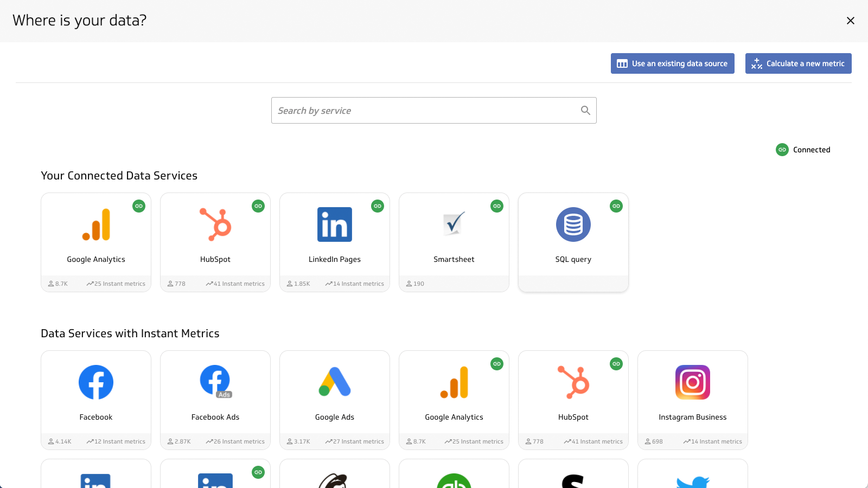The height and width of the screenshot is (488, 868).
Task: Click 14 Instant metrics on Instagram Business
Action: tap(713, 441)
